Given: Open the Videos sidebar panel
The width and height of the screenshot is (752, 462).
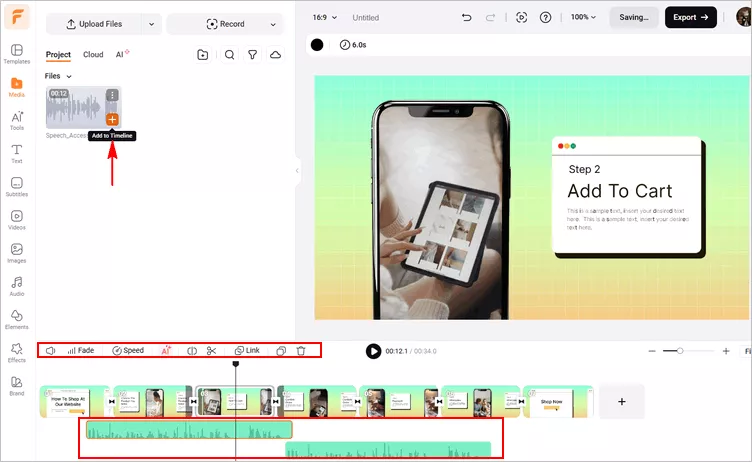Looking at the screenshot, I should coord(17,220).
